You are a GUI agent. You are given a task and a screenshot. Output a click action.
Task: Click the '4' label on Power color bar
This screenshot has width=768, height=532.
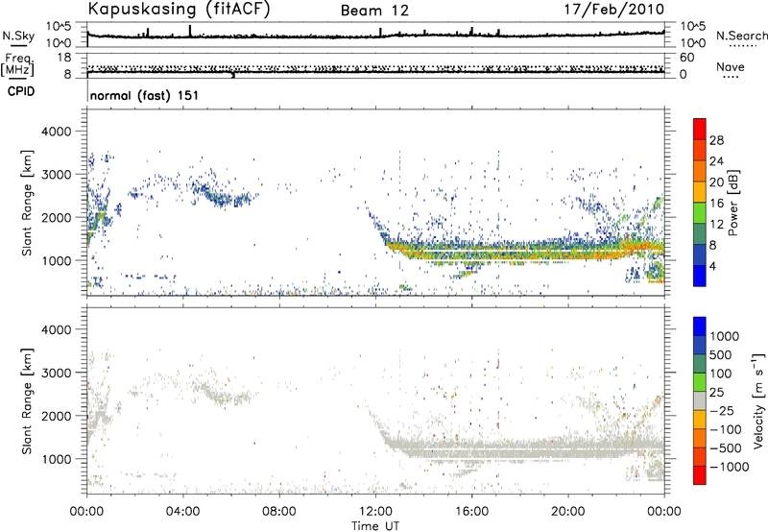tap(712, 266)
